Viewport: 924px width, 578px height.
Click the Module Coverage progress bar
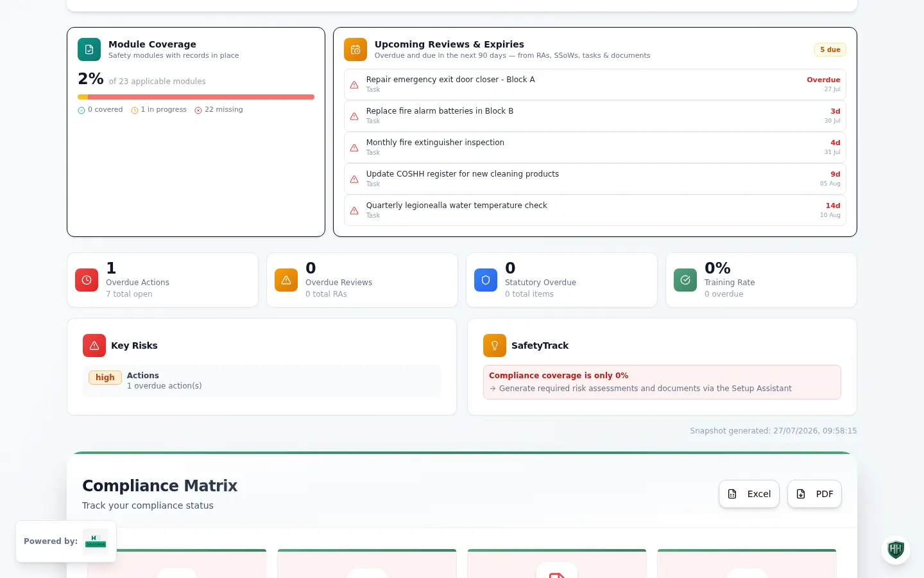tap(196, 97)
